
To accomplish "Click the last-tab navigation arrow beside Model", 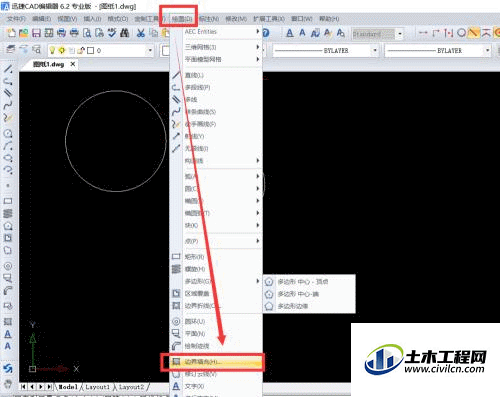I will click(x=49, y=387).
